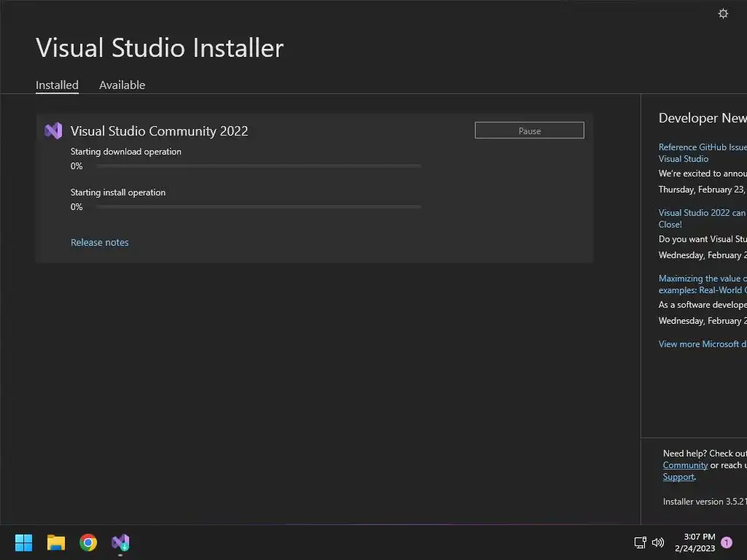Open the notification badge in the taskbar

727,542
